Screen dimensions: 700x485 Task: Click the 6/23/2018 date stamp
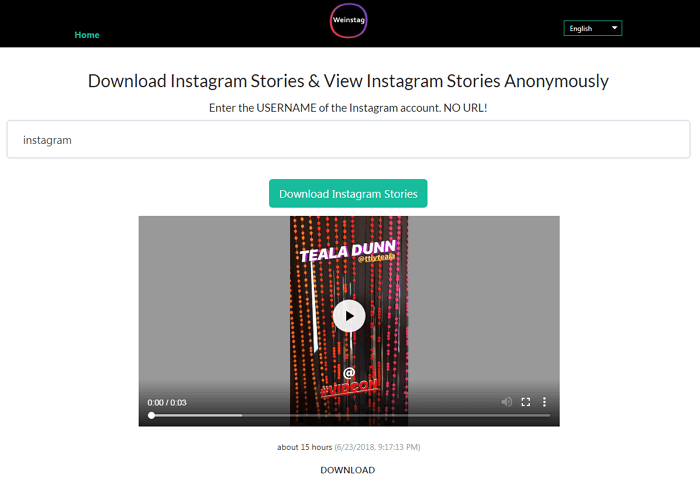click(x=355, y=447)
